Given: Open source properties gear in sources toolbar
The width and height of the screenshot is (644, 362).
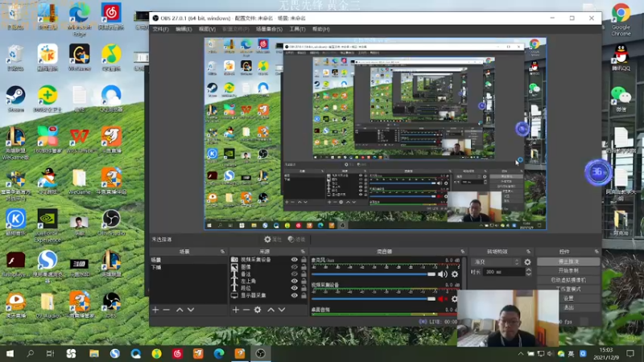Looking at the screenshot, I should (258, 310).
